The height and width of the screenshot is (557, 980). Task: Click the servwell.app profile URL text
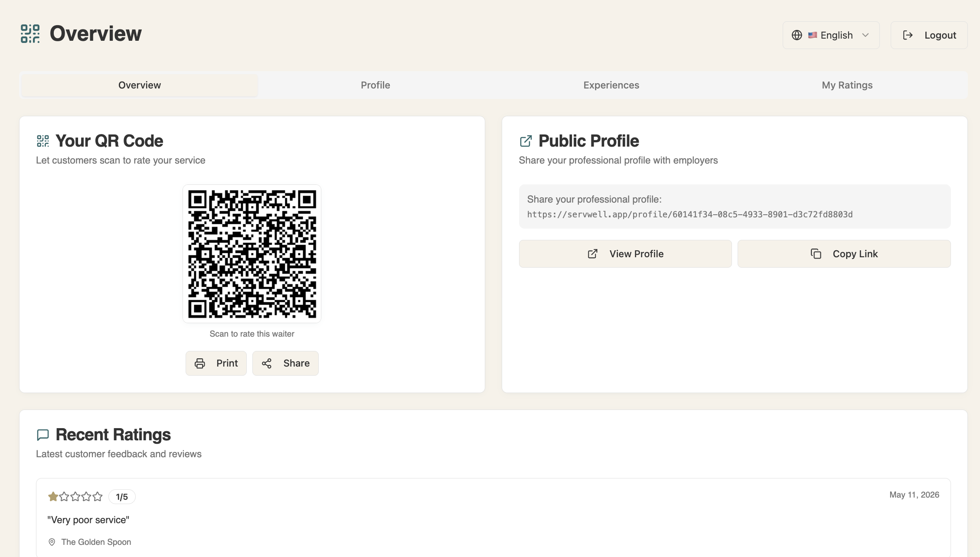tap(690, 214)
